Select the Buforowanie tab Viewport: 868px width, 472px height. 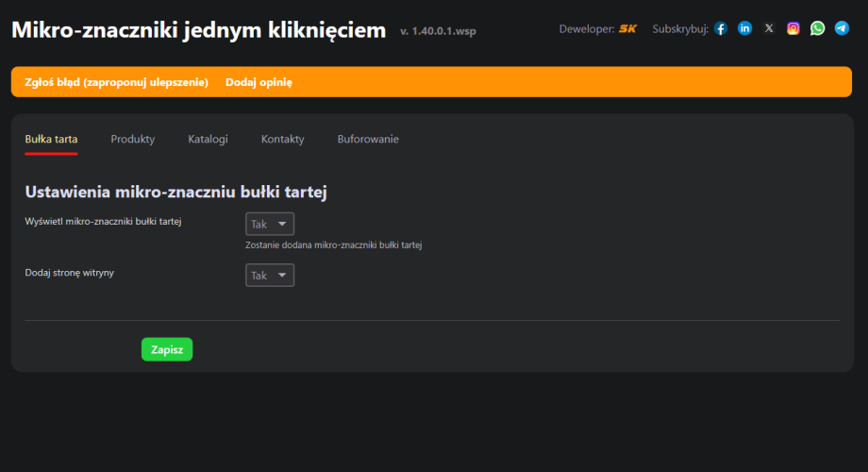368,139
